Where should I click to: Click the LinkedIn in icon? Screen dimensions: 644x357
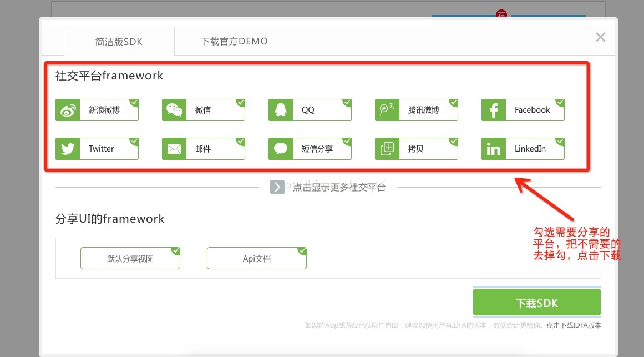[493, 148]
